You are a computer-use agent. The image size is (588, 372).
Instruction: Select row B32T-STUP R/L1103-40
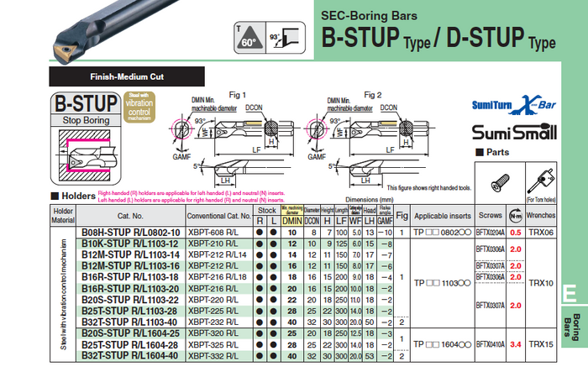coord(234,322)
